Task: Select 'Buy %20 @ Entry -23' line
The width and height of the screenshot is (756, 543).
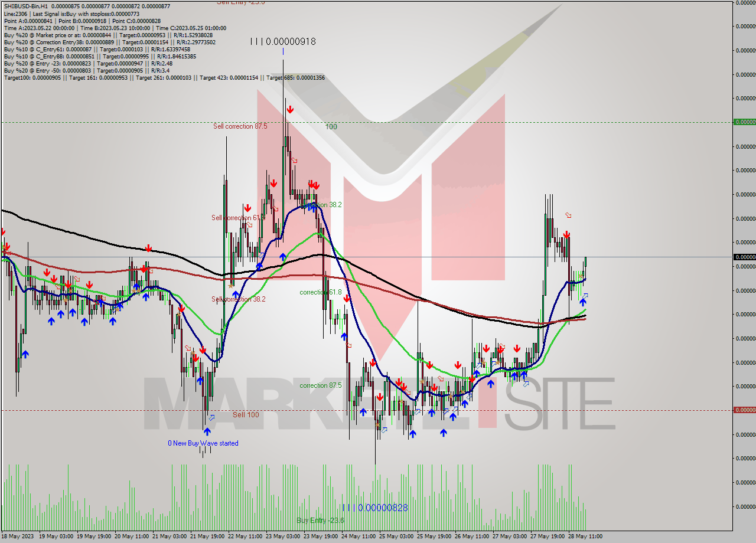Action: 88,63
